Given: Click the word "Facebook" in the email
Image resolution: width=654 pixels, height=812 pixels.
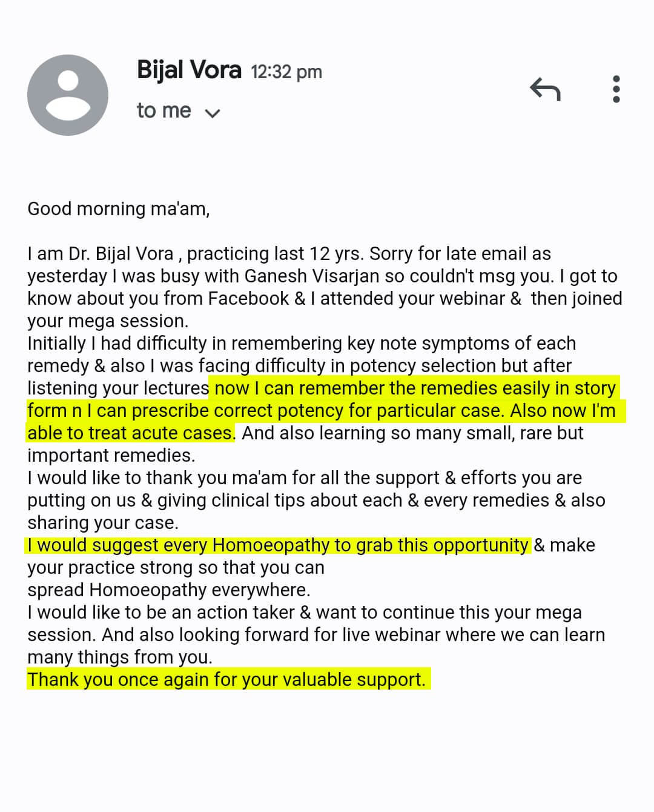Looking at the screenshot, I should pyautogui.click(x=248, y=298).
